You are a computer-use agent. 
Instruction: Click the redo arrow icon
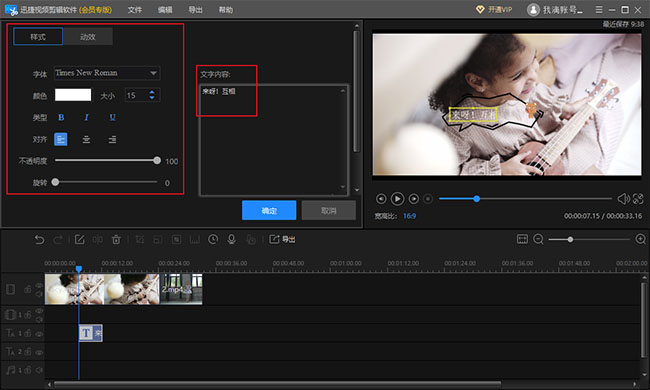[58, 240]
